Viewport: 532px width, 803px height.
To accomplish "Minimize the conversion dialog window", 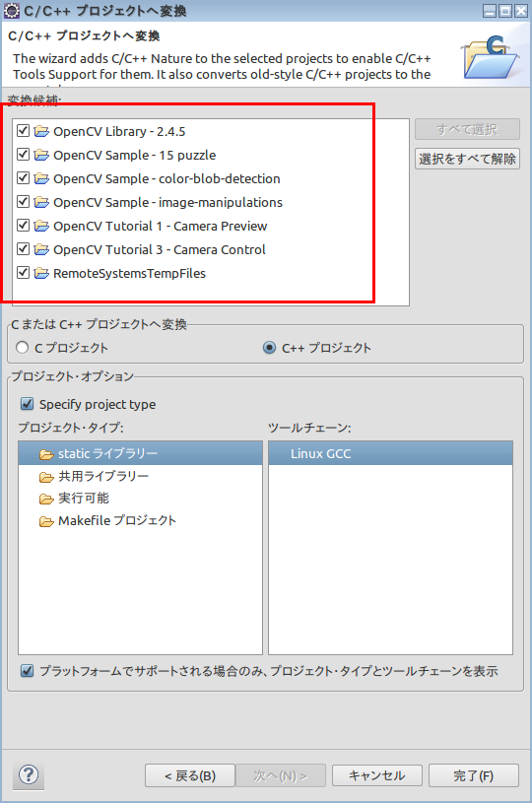I will click(490, 10).
